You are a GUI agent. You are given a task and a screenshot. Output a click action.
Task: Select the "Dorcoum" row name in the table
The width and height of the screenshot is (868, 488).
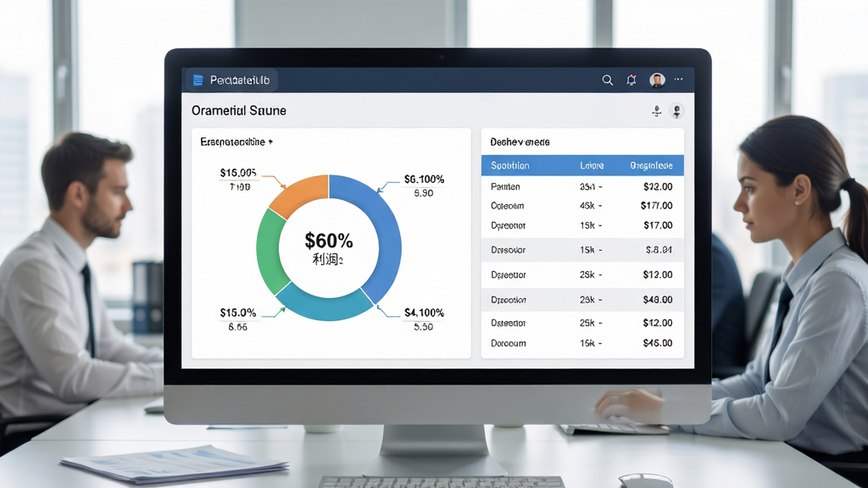coord(509,344)
